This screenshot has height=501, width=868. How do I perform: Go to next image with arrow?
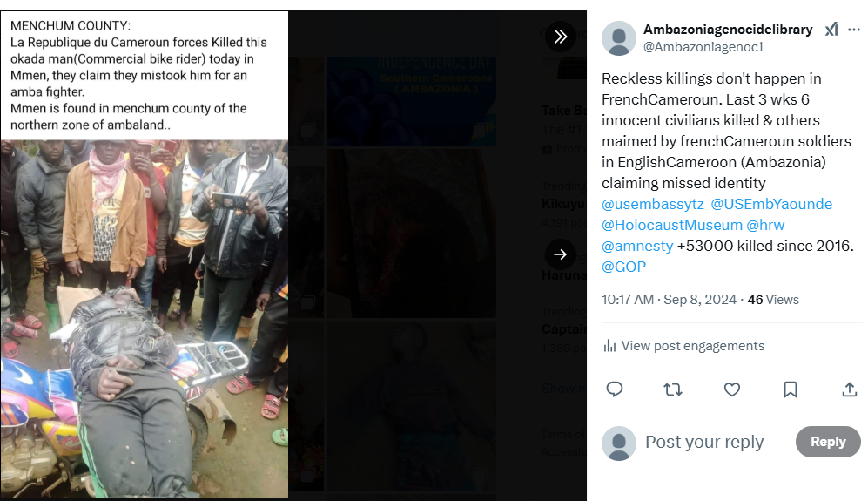[561, 254]
